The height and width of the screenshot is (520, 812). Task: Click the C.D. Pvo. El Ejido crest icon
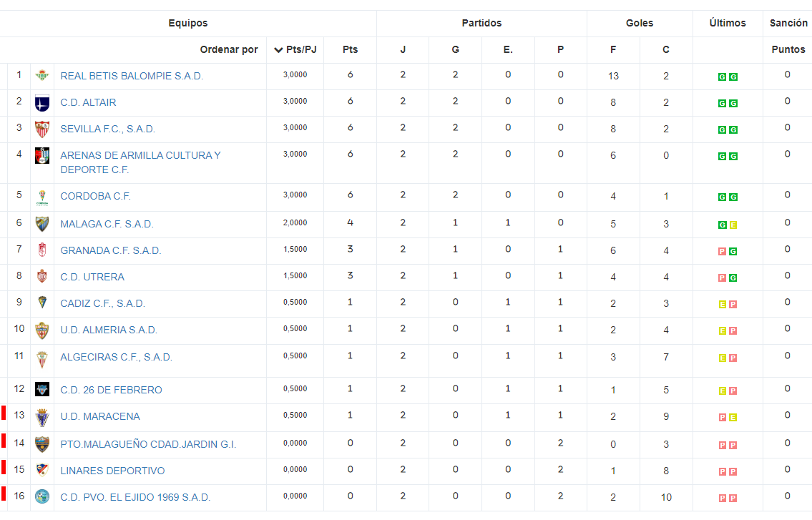(42, 496)
